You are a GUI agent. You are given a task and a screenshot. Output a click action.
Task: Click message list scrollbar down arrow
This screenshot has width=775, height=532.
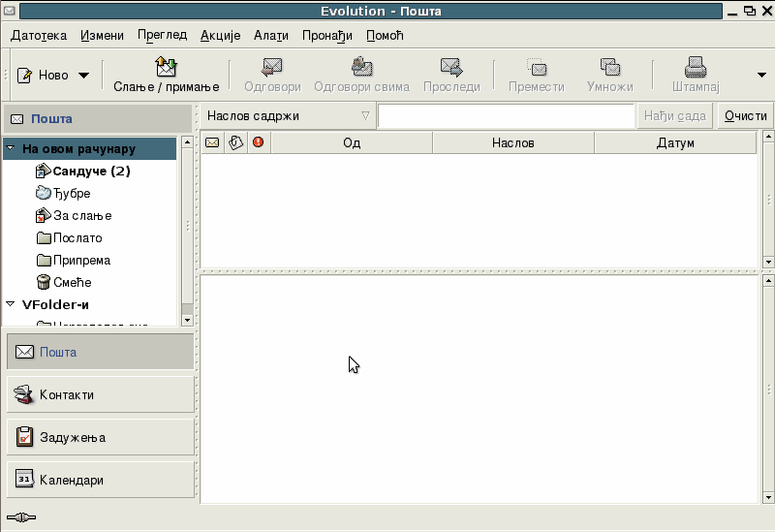pos(768,262)
